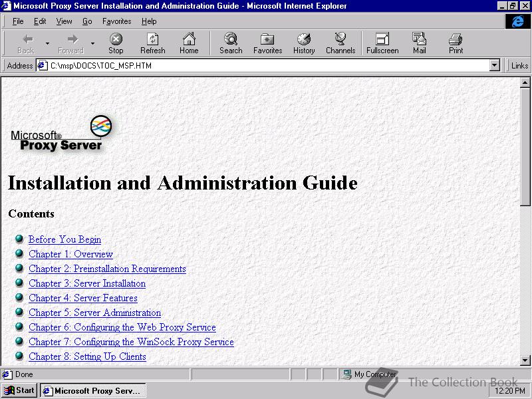Open Chapter 6: Configuring the Web Proxy Service
532x399 pixels.
click(122, 327)
